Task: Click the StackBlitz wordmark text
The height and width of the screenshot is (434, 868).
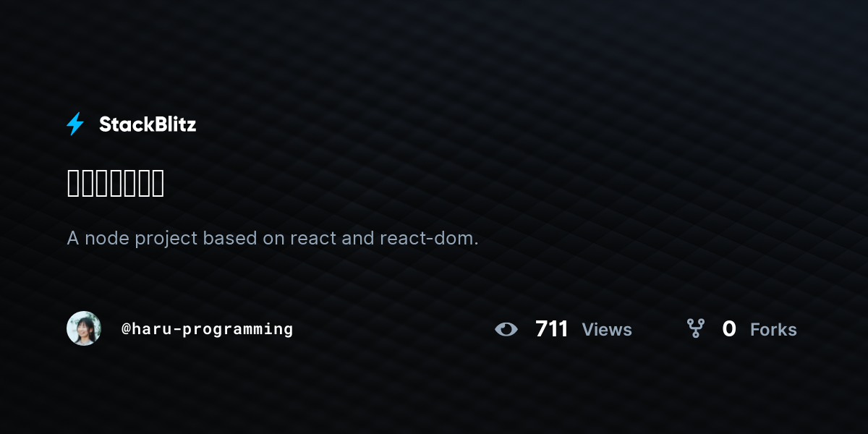Action: [x=148, y=124]
